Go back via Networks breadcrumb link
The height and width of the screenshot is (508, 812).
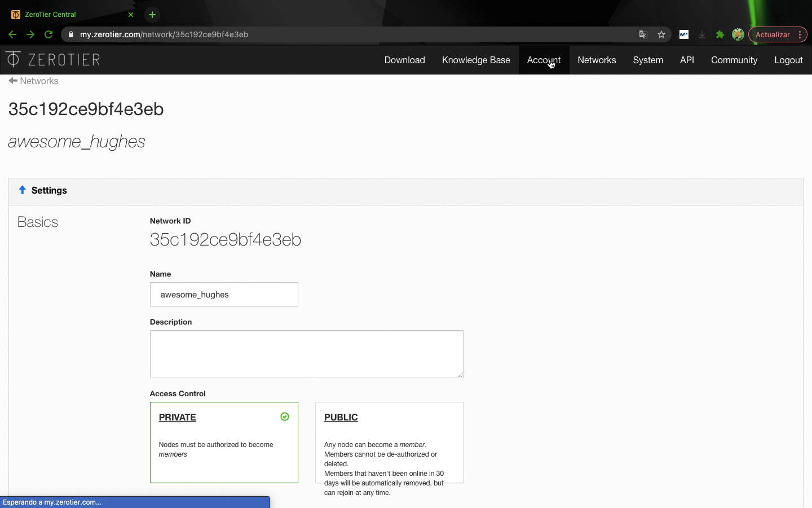(x=34, y=81)
